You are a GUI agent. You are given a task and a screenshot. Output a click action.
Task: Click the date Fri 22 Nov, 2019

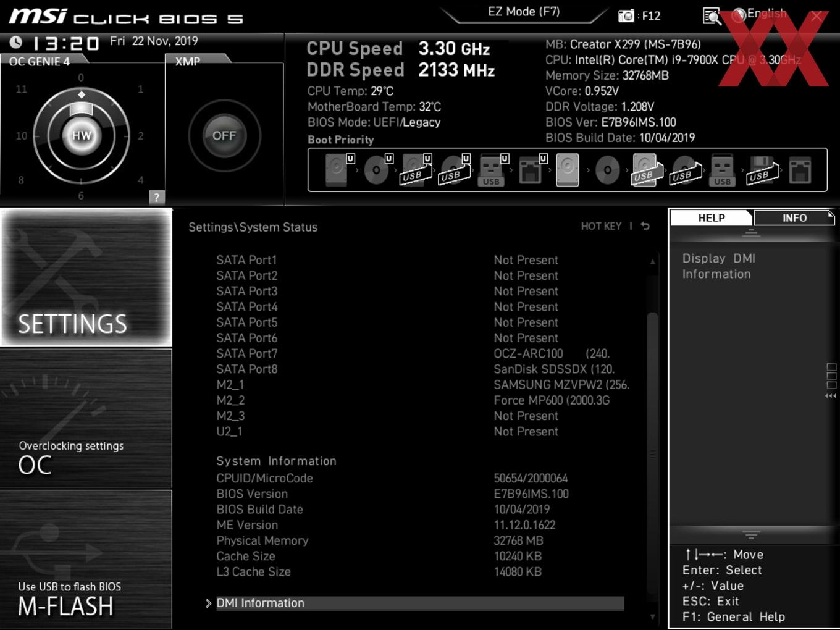tap(154, 41)
